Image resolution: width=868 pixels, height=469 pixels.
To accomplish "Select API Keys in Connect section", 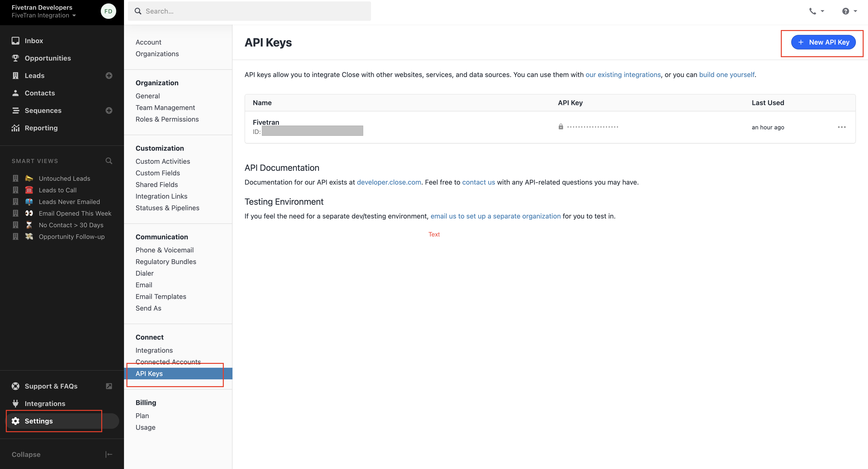I will [178, 374].
